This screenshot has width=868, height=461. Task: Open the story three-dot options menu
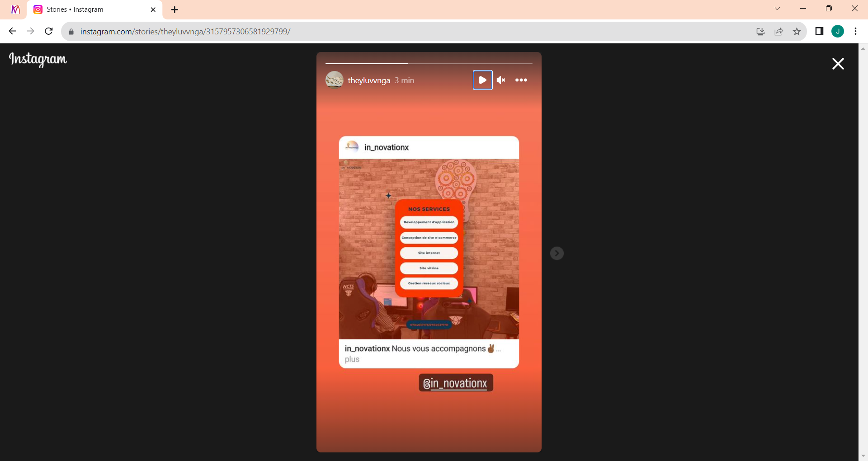coord(521,80)
